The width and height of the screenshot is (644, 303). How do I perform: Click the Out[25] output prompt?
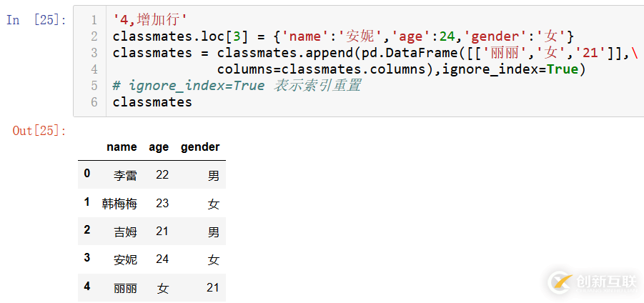(39, 130)
